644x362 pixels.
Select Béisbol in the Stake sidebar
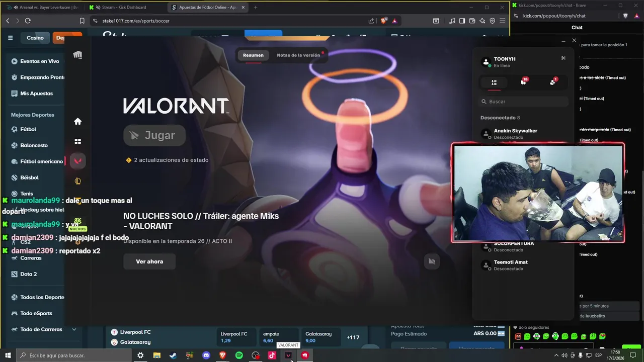[x=26, y=177]
